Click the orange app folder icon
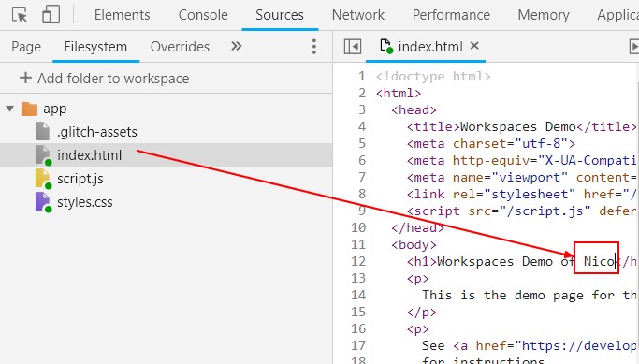This screenshot has width=639, height=364. click(29, 109)
